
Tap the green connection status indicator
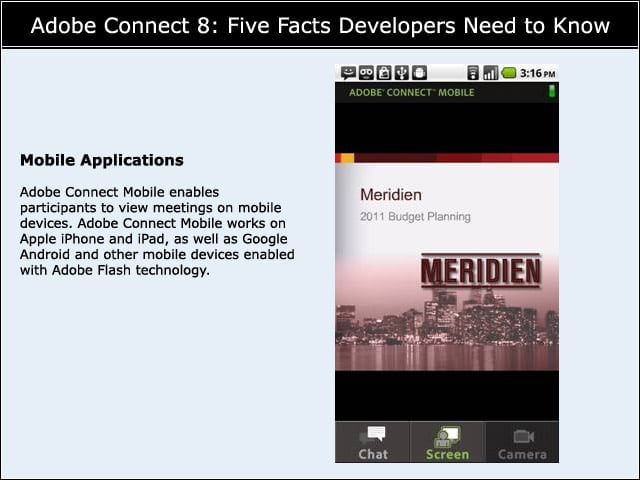point(552,91)
